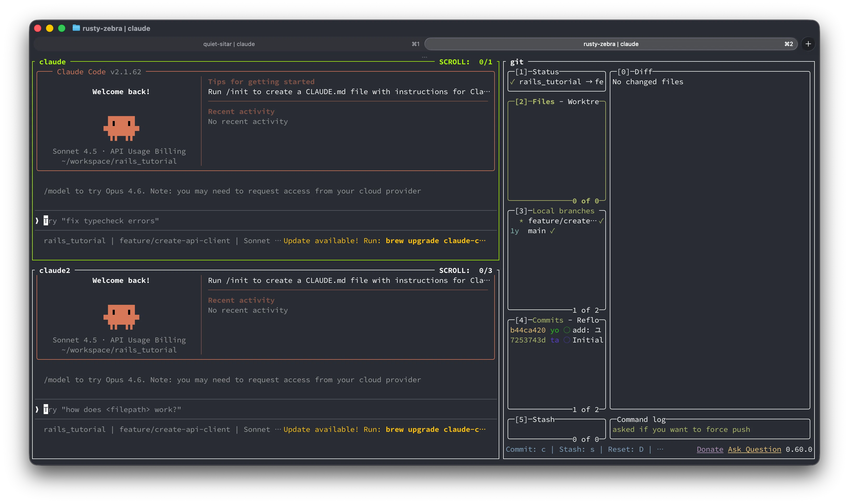This screenshot has width=849, height=504.
Task: Click the Stash: s shortcut hint
Action: pyautogui.click(x=577, y=449)
